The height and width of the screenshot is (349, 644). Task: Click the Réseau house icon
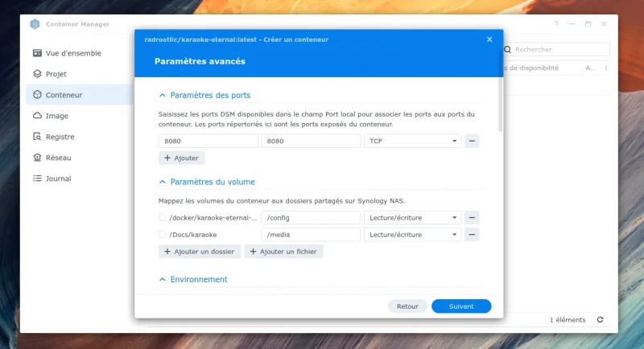(x=37, y=158)
